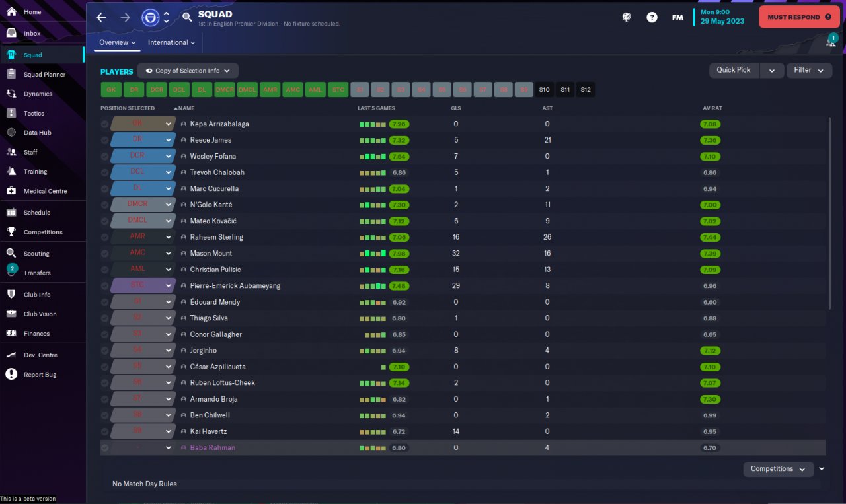Open the Training cone icon
The width and height of the screenshot is (846, 504).
click(x=11, y=171)
